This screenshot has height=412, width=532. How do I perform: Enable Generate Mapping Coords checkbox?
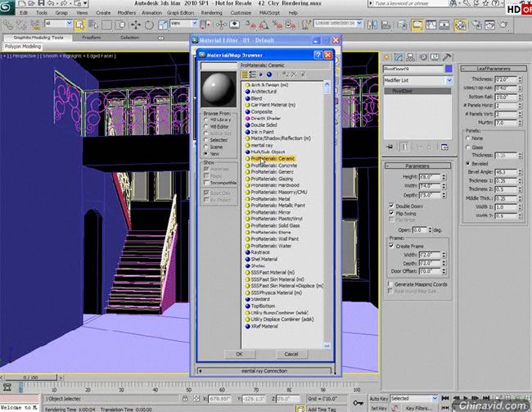[x=390, y=284]
